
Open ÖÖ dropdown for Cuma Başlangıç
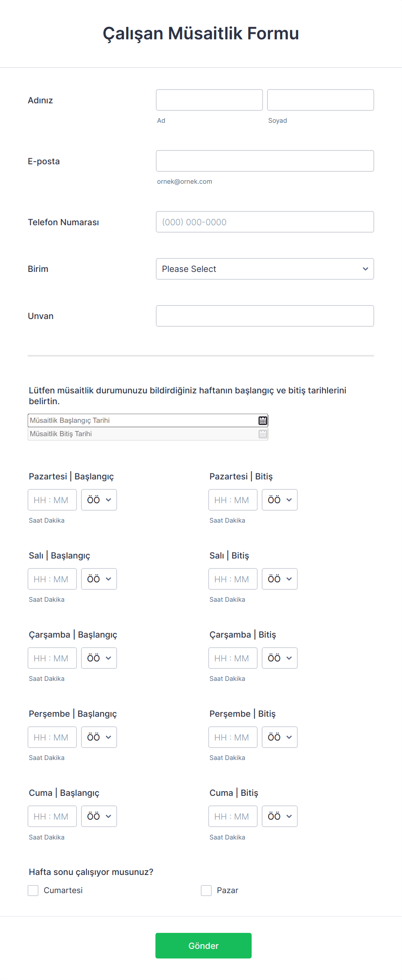(x=99, y=816)
